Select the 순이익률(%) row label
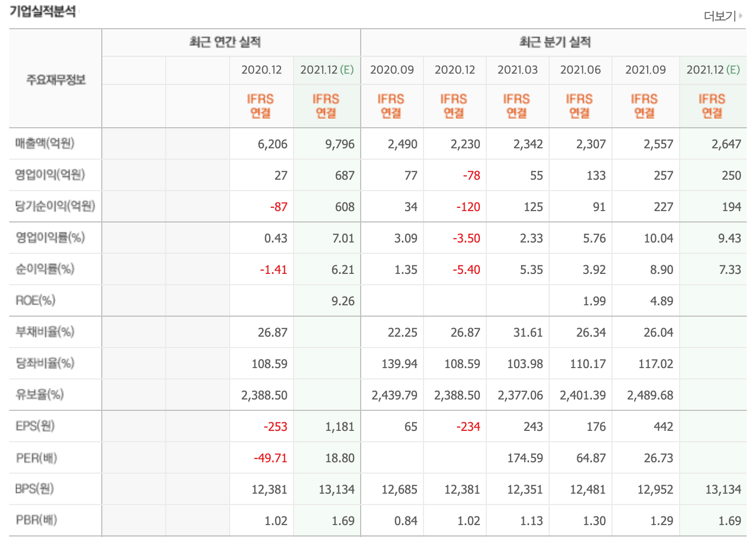Screen dimensions: 756x537 click(45, 269)
